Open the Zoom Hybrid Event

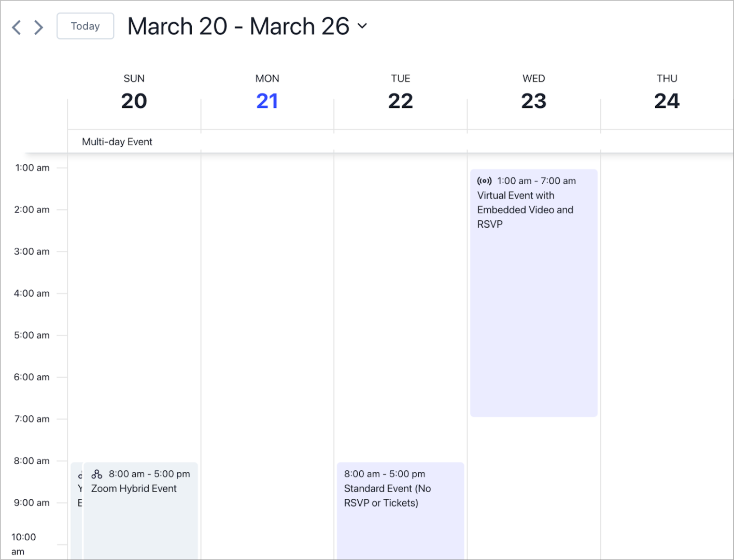140,498
